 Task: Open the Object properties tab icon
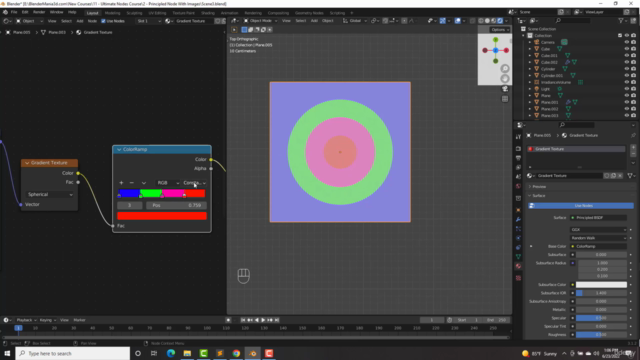click(x=518, y=210)
